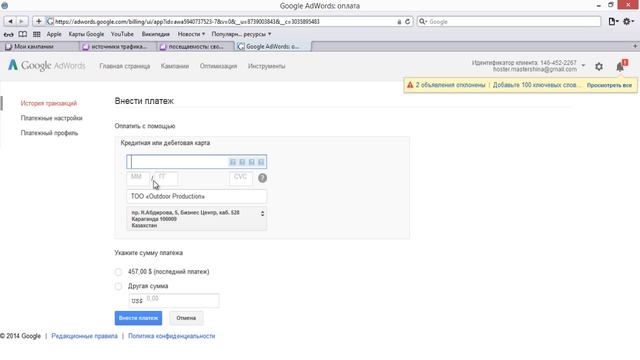Open Оптимизация in AdWords menu

point(218,66)
